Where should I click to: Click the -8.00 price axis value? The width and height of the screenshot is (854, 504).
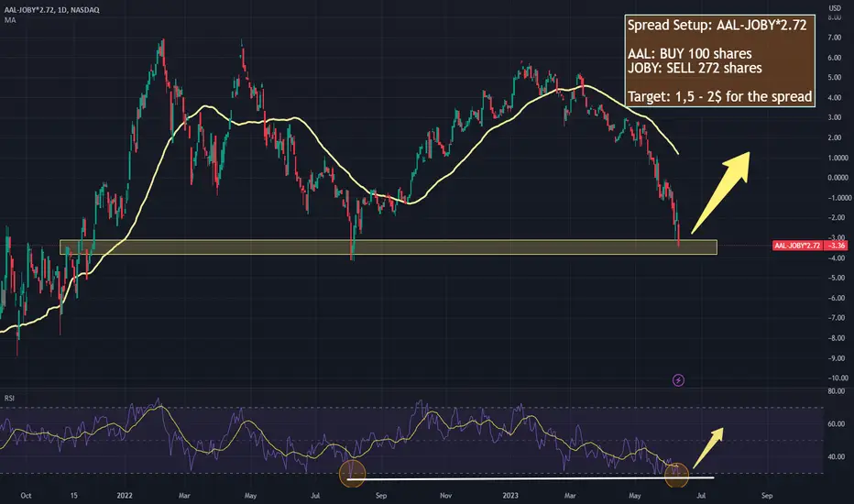point(836,338)
